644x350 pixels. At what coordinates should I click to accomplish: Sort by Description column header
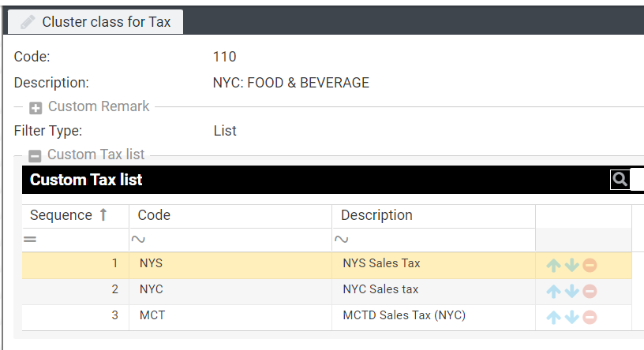[377, 215]
